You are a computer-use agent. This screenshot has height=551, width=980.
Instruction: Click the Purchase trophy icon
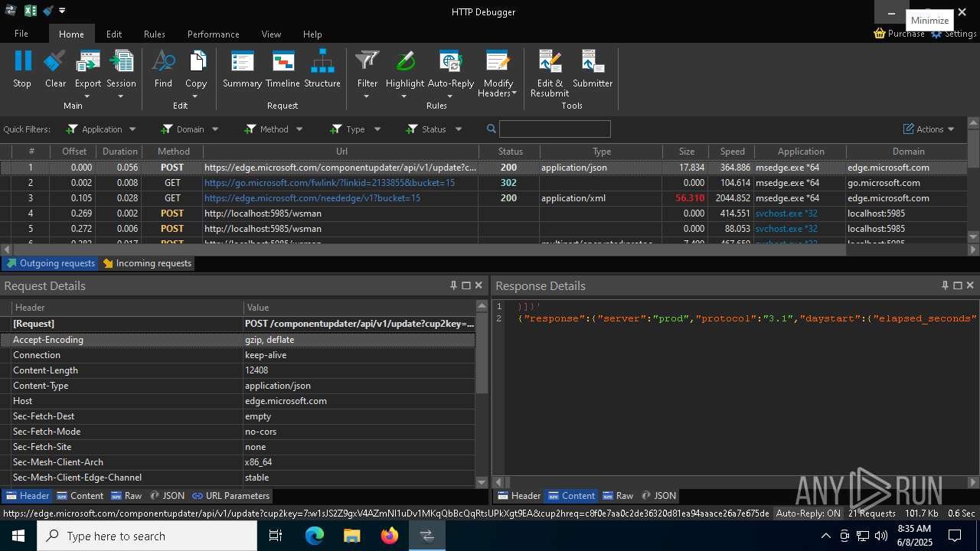point(880,34)
